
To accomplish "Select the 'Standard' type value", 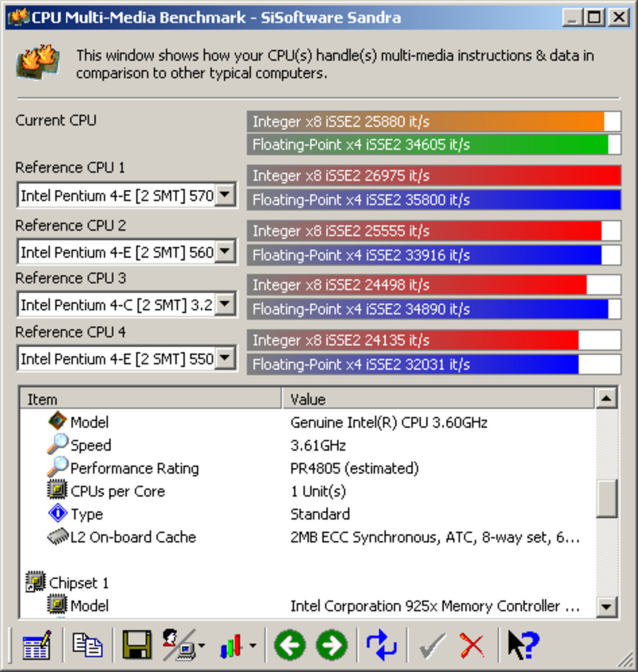I will coord(320,514).
